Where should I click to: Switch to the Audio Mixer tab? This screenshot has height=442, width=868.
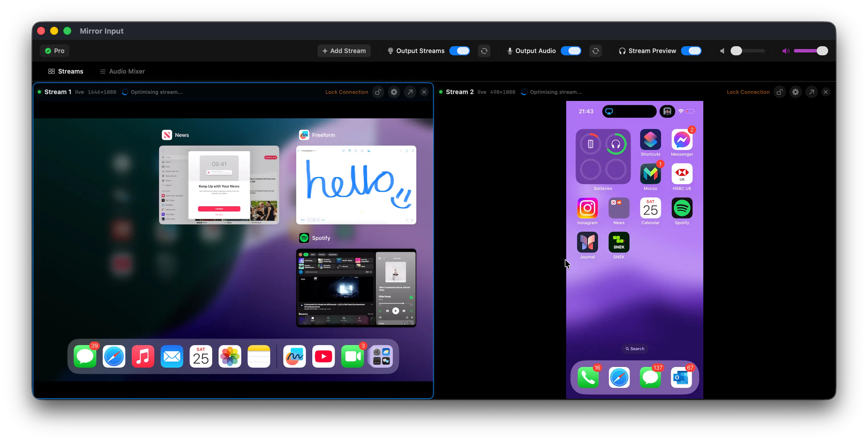[x=122, y=71]
